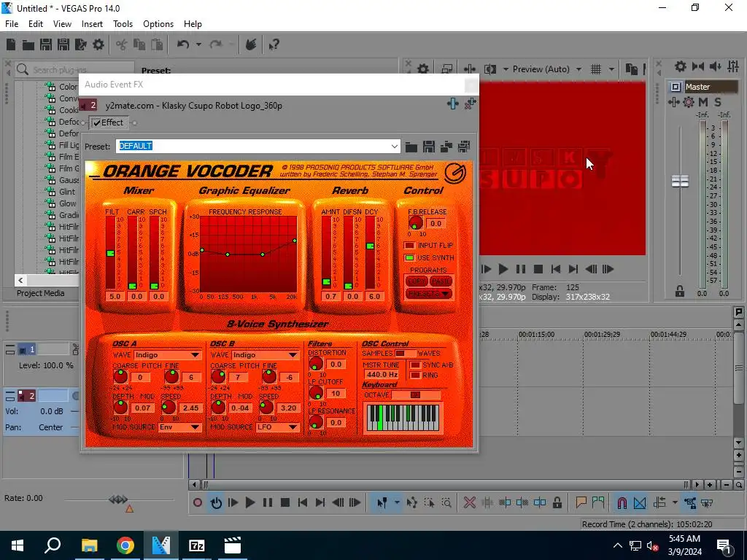The image size is (747, 560).
Task: Open the Auto Ripple mode dropdown arrow
Action: point(675,502)
